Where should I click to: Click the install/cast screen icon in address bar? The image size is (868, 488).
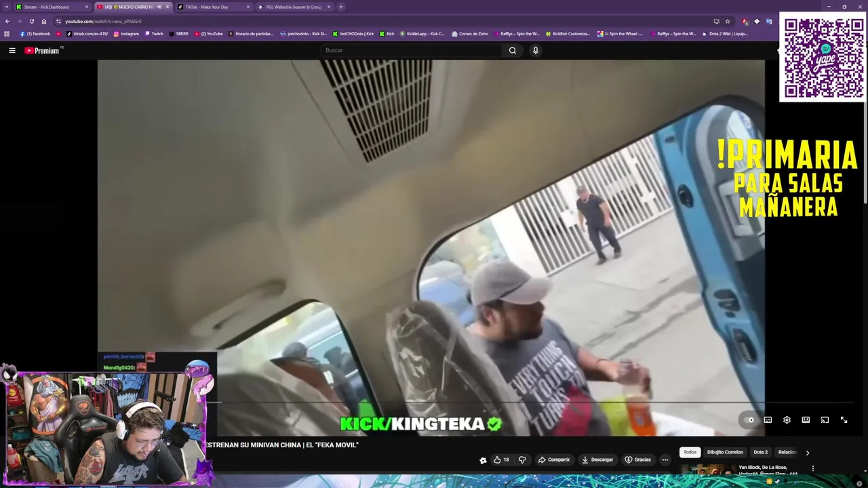[x=716, y=21]
